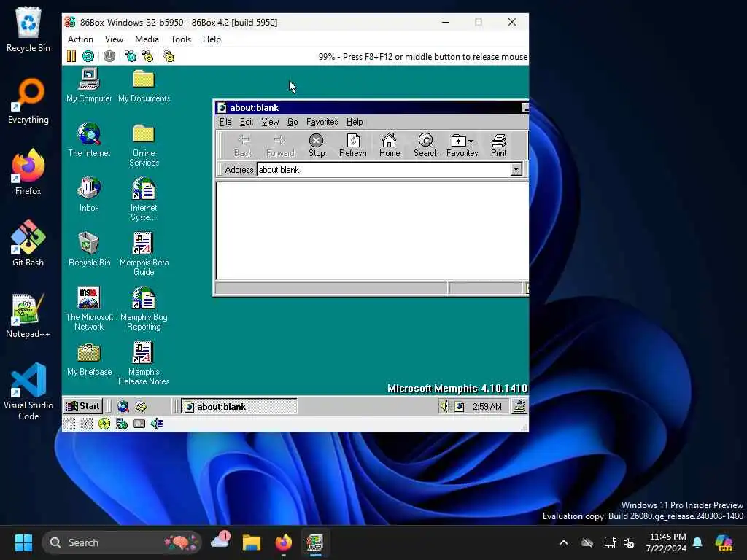Viewport: 747px width, 560px height.
Task: Click CD-ROM drive status bar icon
Action: click(104, 424)
